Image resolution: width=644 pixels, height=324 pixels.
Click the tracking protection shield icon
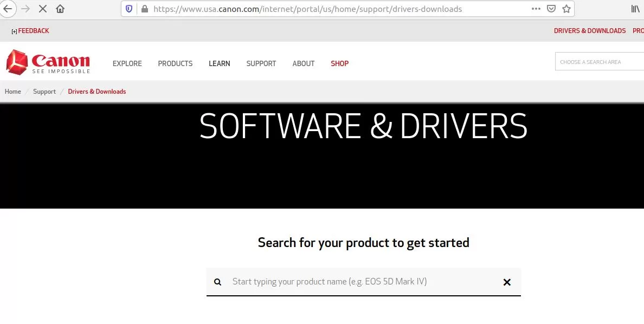129,9
